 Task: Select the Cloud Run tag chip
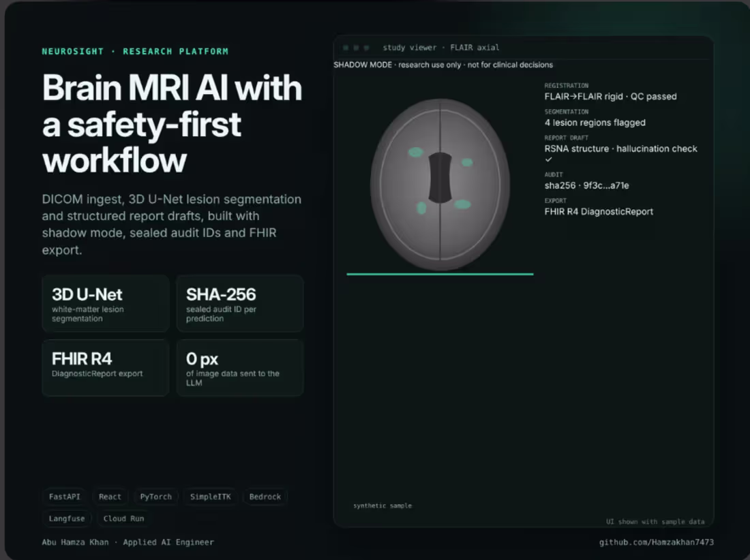point(123,518)
